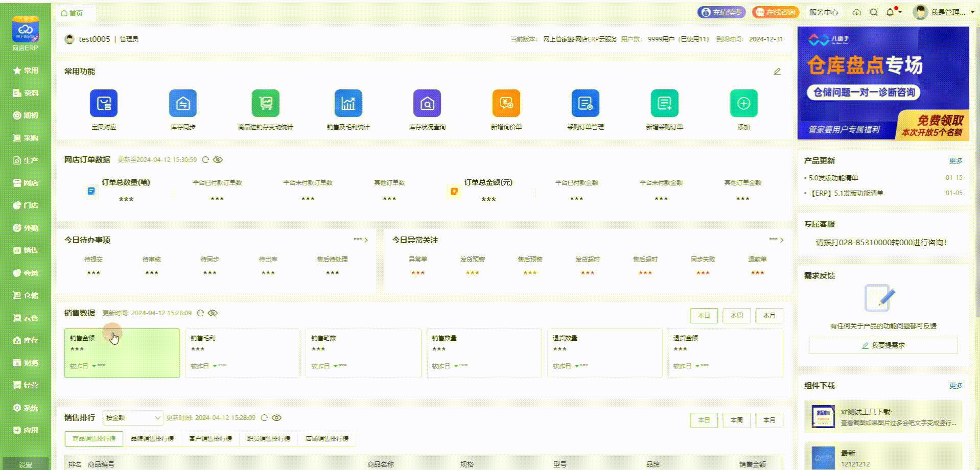Select 本日 in 销售数据 section
Image resolution: width=980 pixels, height=470 pixels.
coord(704,316)
